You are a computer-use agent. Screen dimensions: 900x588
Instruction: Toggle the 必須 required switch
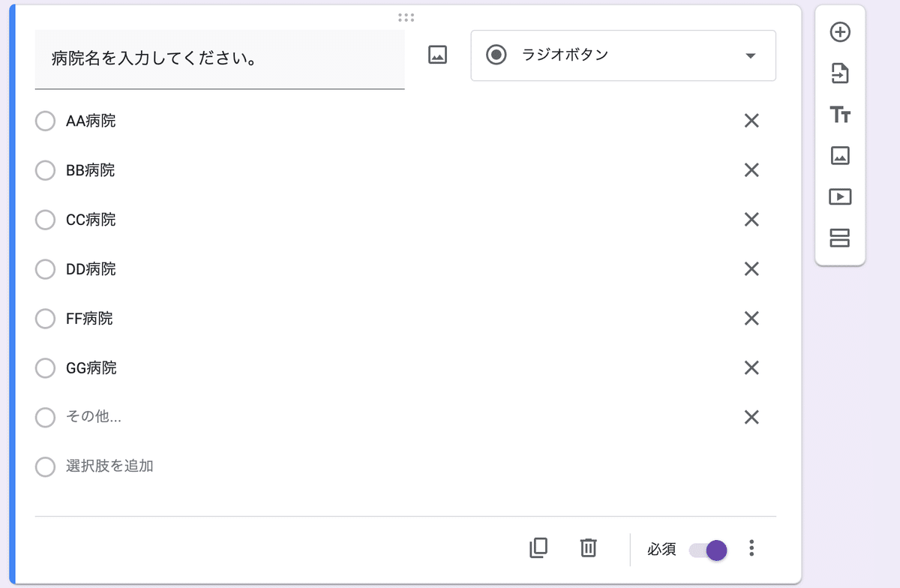708,550
